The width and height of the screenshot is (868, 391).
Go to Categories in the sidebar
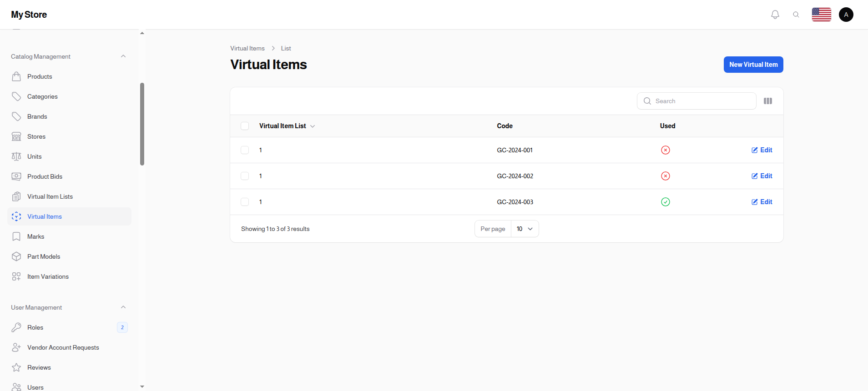pos(69,96)
